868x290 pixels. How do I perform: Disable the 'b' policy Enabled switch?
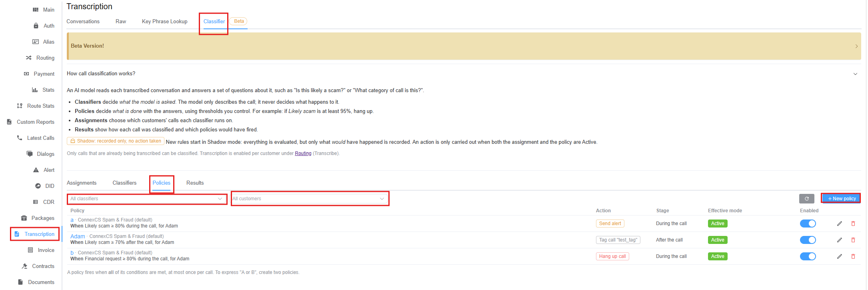point(808,256)
